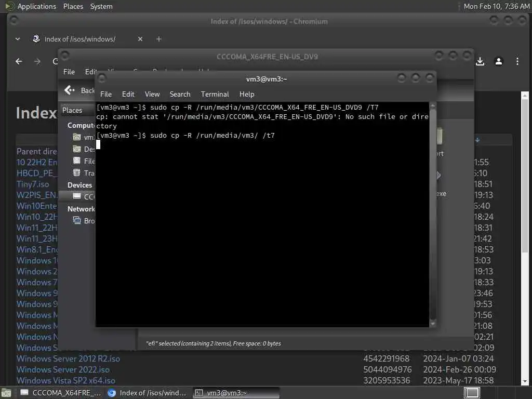Open the Windows Server 2012 R2.iso link
Viewport: 532px width, 399px height.
click(68, 358)
